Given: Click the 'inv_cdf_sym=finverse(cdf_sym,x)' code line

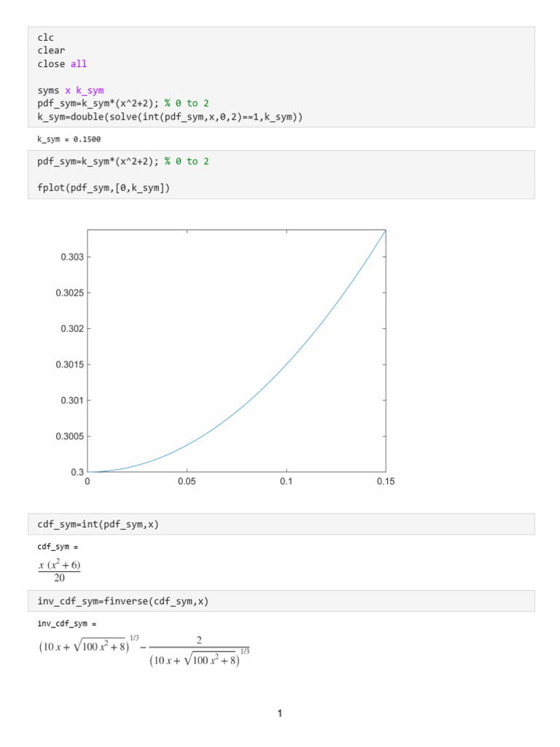Looking at the screenshot, I should [122, 601].
